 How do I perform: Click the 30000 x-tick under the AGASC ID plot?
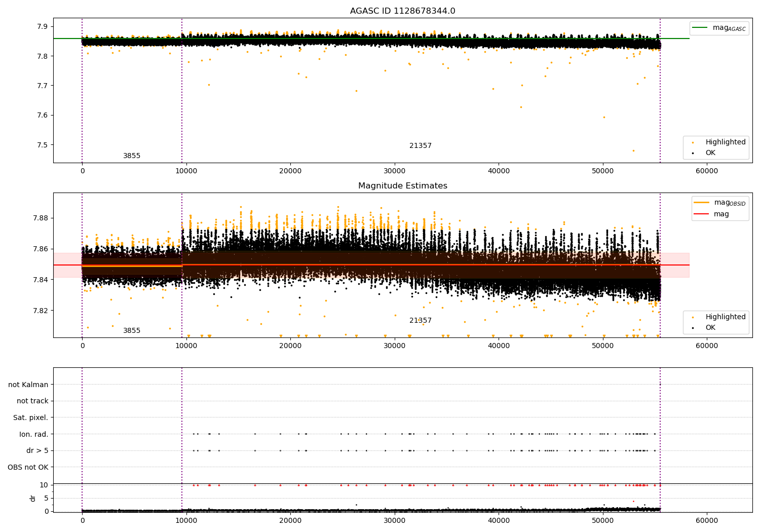click(x=394, y=171)
